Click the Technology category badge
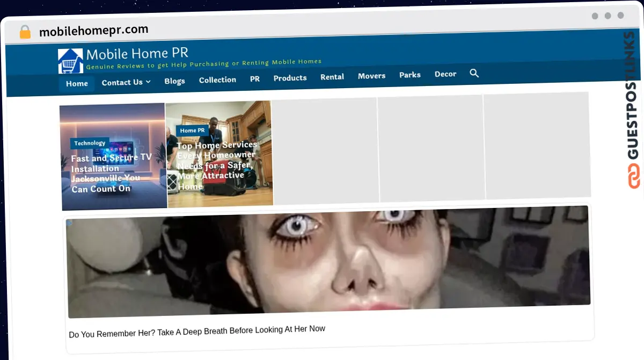Viewport: 644px width, 360px height. point(90,143)
